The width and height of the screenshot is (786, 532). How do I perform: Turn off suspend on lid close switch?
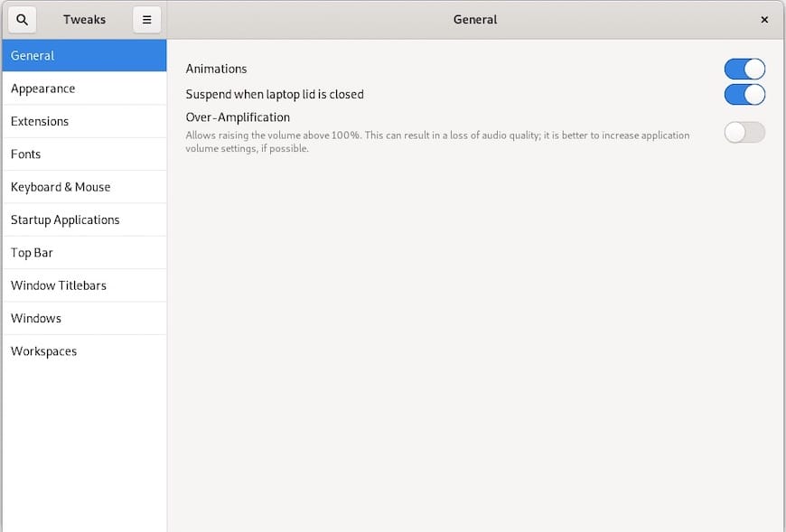point(744,94)
